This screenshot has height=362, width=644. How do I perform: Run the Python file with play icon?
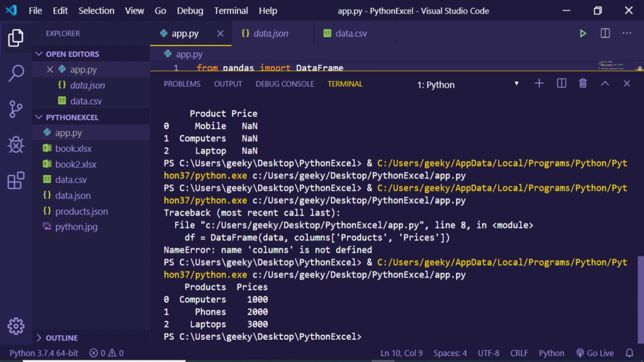point(583,34)
